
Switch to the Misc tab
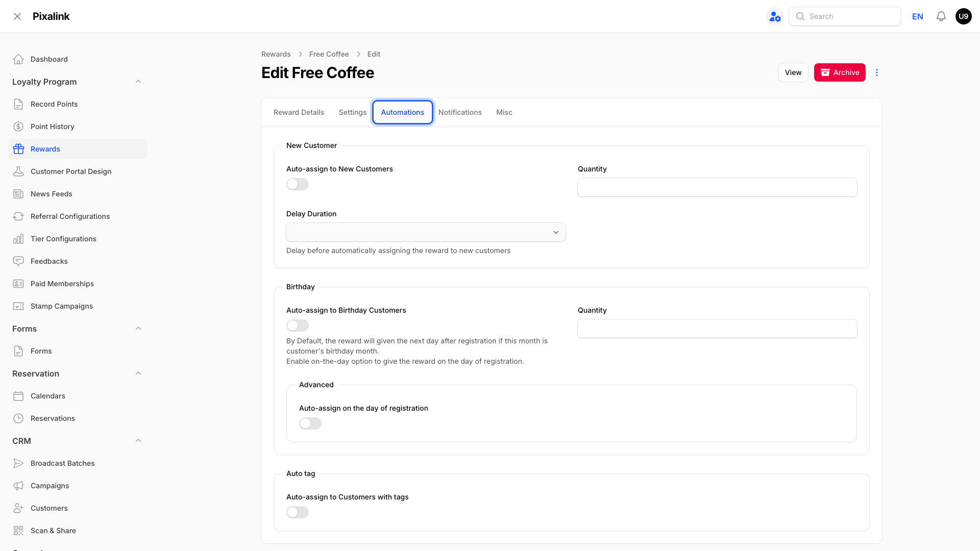pyautogui.click(x=504, y=112)
